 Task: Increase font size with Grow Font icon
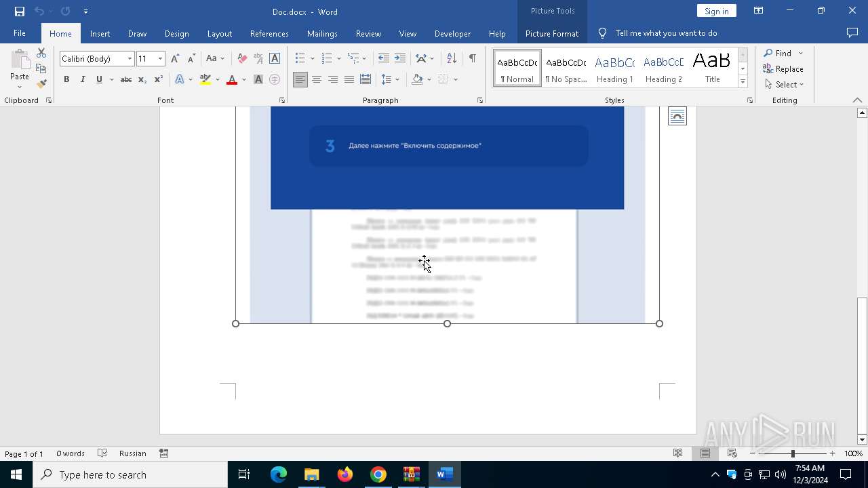[x=175, y=58]
